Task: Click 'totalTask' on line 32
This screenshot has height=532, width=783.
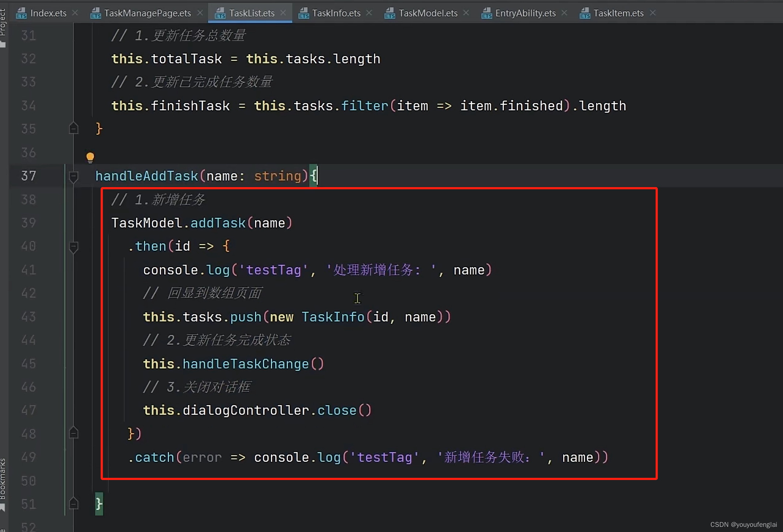Action: pos(186,59)
